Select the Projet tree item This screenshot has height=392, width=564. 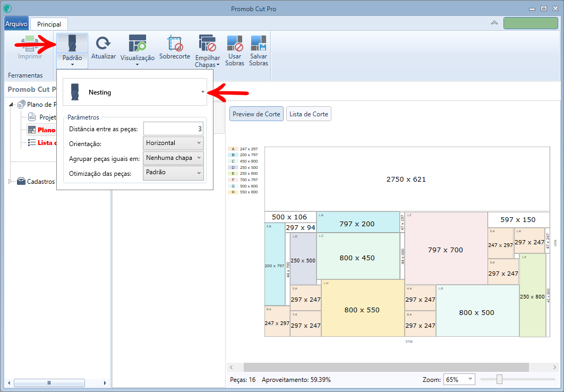tap(47, 117)
